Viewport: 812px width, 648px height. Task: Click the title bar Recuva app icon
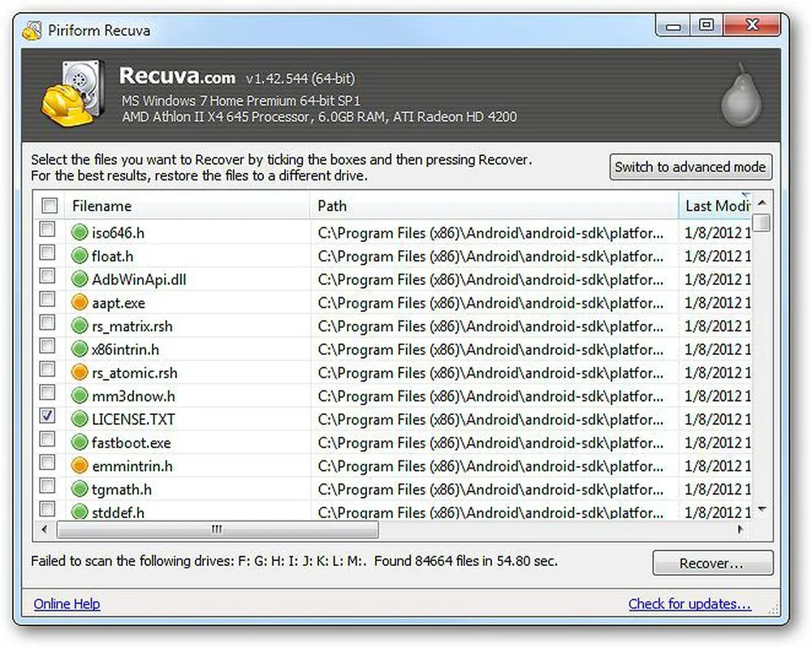pos(32,31)
